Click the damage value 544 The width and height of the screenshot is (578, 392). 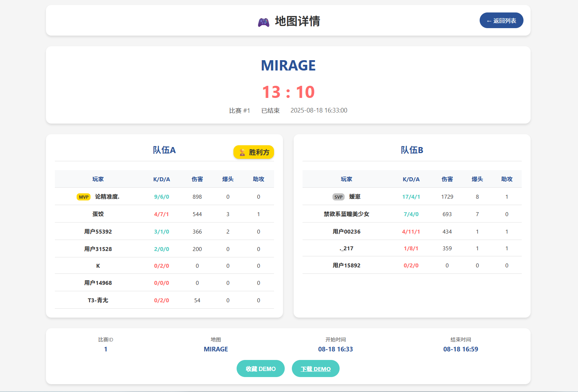(x=197, y=214)
